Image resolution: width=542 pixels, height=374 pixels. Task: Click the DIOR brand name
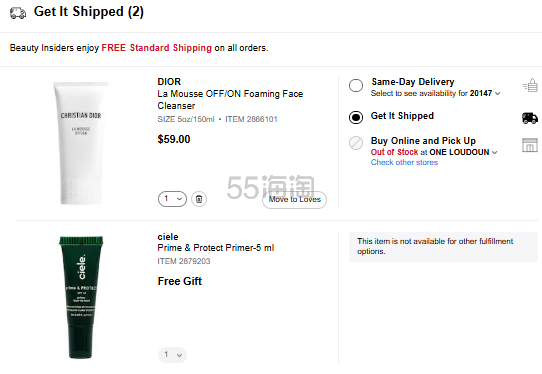[169, 82]
